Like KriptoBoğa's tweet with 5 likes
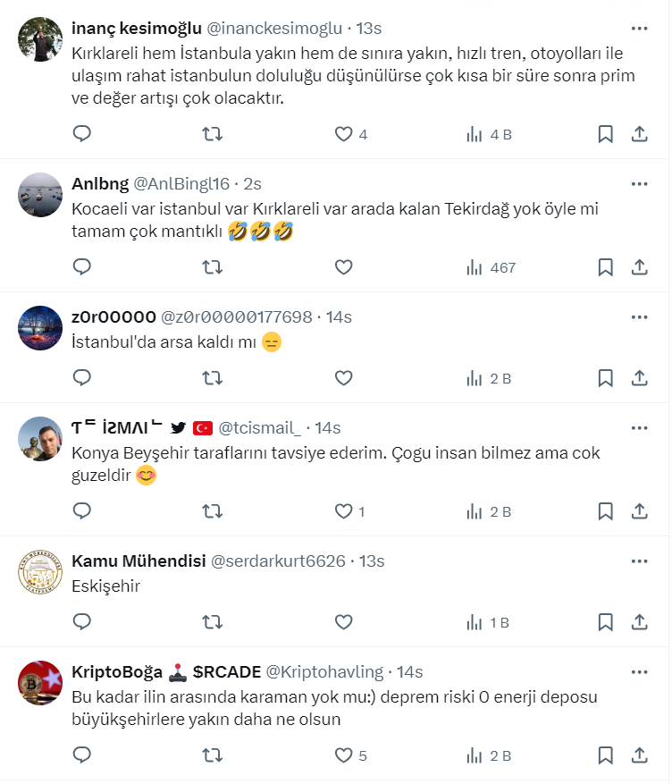 [344, 755]
